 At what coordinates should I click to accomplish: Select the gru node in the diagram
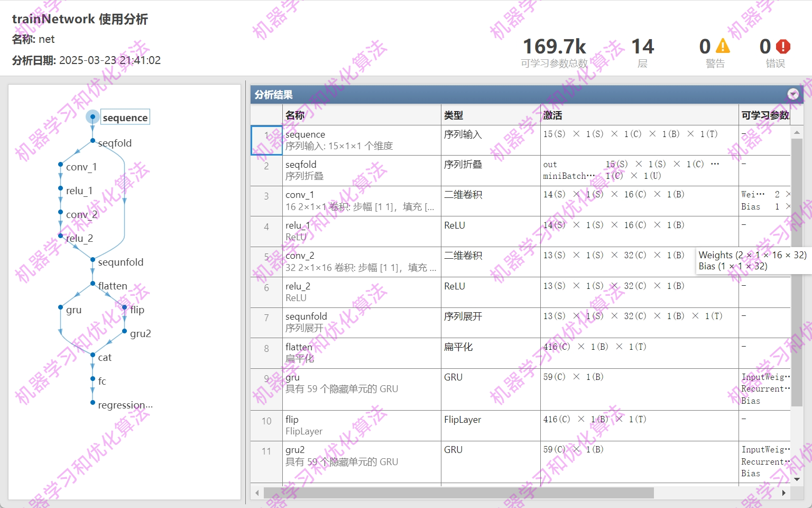[75, 310]
